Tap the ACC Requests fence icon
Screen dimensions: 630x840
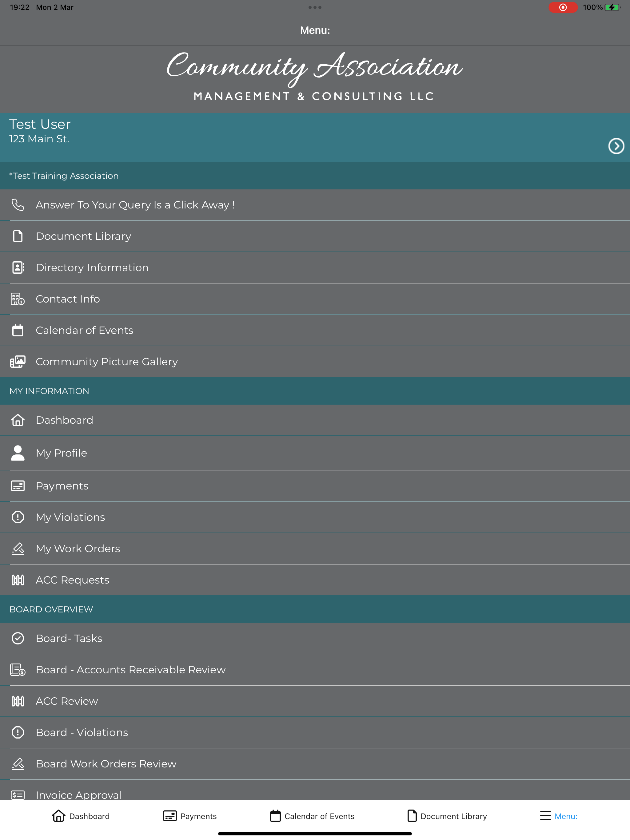point(18,580)
